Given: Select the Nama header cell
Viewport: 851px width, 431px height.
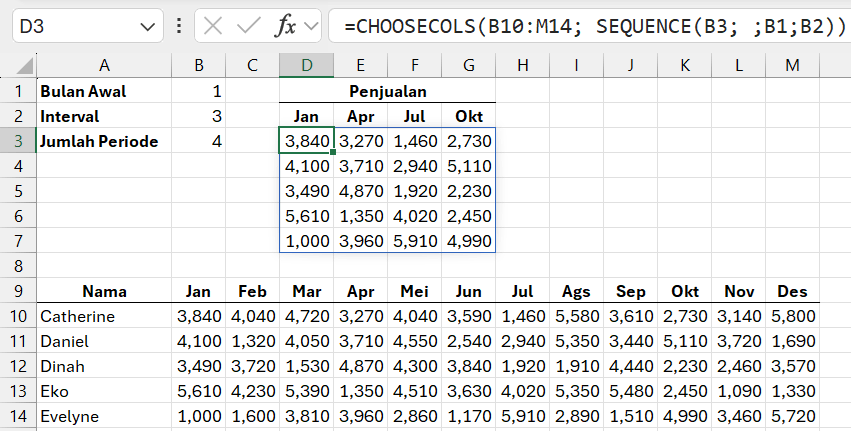Looking at the screenshot, I should pyautogui.click(x=104, y=292).
